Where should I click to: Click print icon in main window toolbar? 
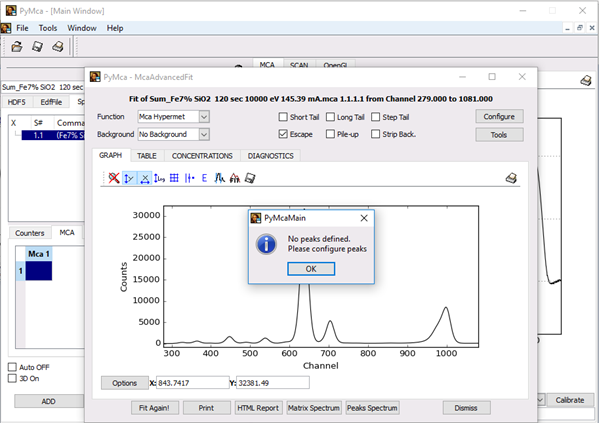click(58, 47)
